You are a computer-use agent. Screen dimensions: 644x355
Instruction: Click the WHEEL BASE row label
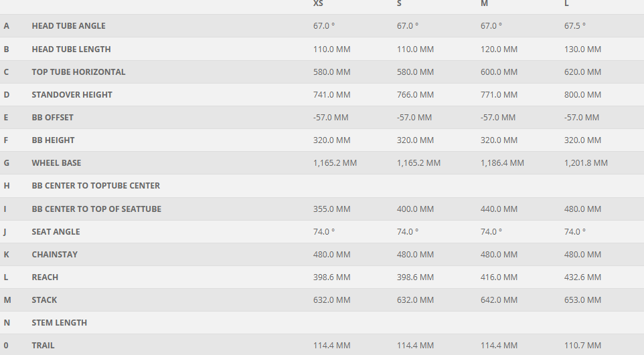[56, 163]
